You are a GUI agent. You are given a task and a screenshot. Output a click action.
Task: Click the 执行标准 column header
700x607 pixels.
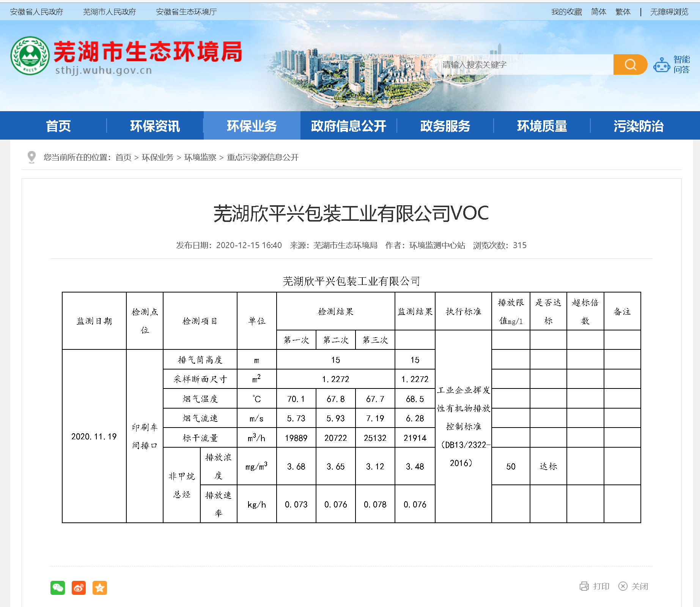click(463, 311)
